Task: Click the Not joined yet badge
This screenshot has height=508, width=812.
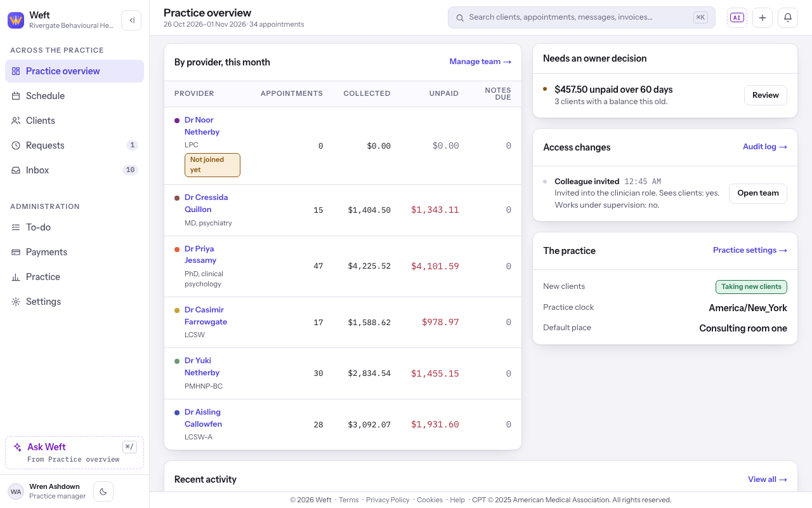Action: 213,165
